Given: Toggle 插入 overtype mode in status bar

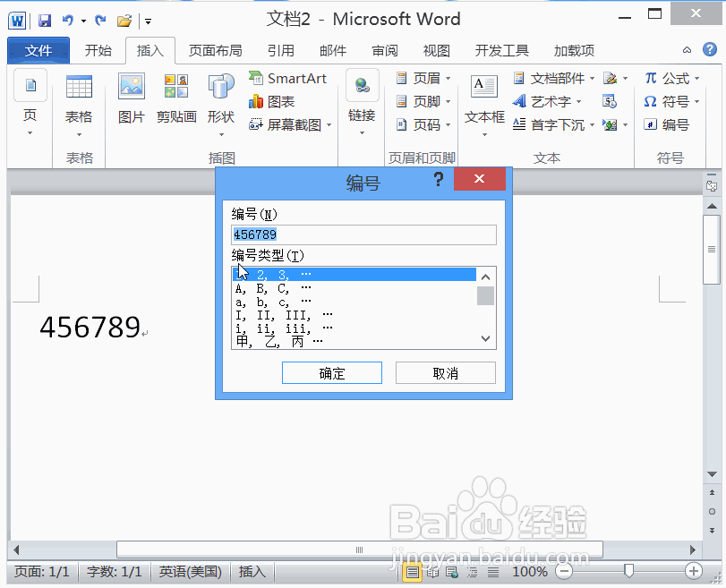Looking at the screenshot, I should click(252, 572).
